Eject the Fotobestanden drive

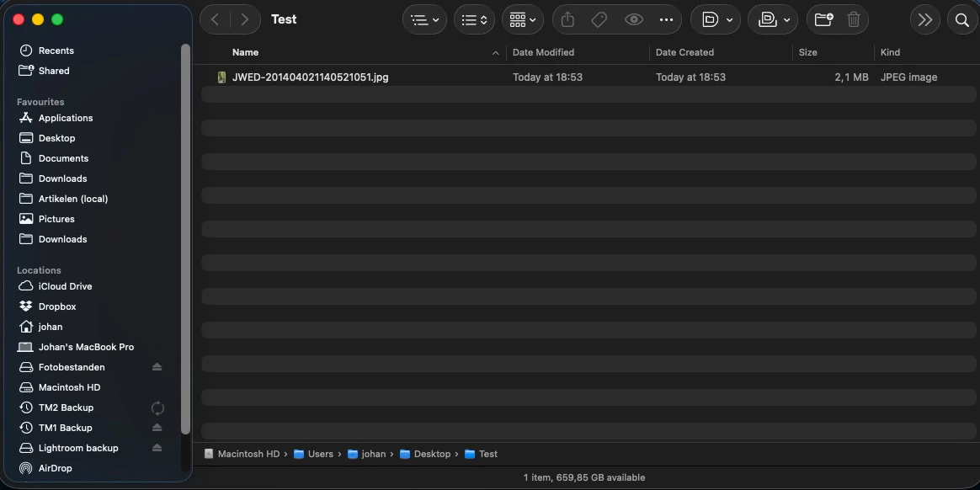click(157, 367)
